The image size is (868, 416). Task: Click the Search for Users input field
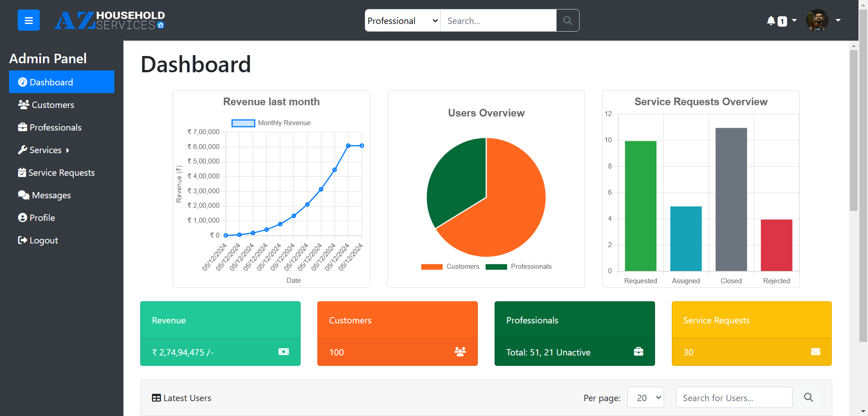733,397
